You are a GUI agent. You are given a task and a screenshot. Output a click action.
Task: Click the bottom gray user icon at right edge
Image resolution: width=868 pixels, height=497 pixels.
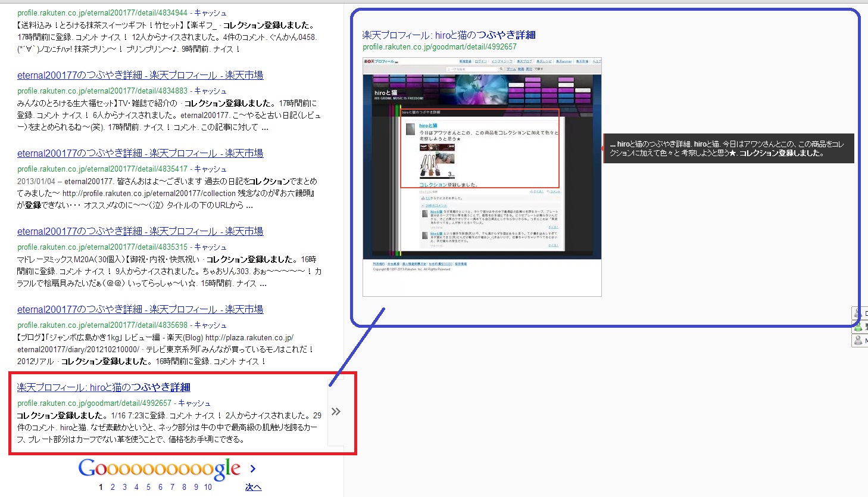pyautogui.click(x=858, y=340)
